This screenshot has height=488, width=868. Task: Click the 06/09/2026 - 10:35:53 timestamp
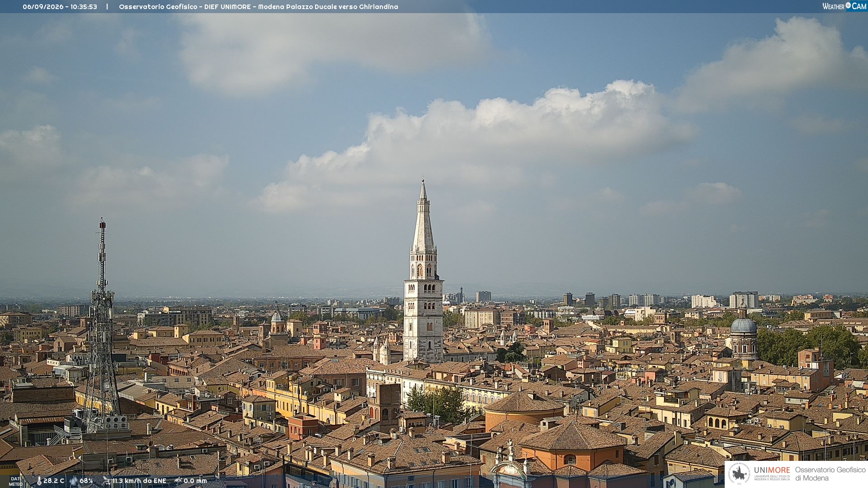(x=60, y=7)
